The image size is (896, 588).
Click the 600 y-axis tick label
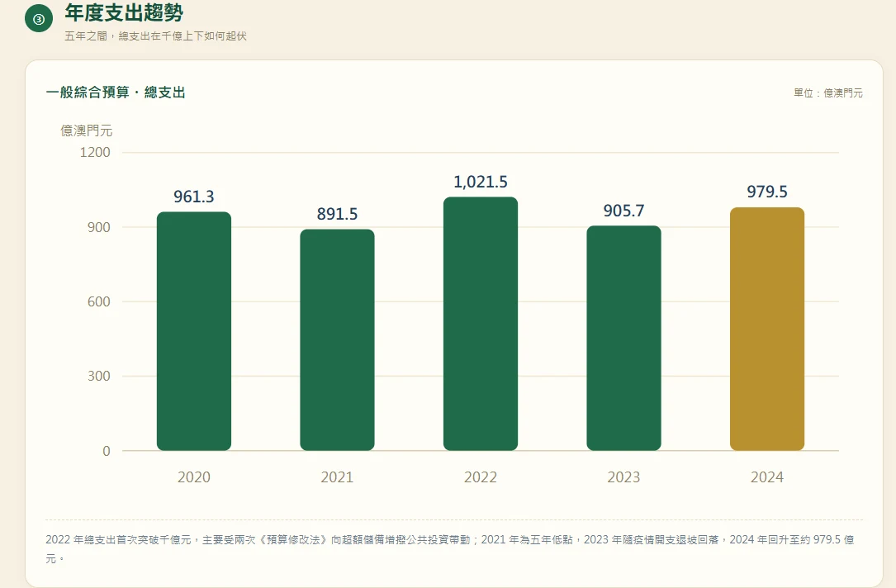pos(99,301)
